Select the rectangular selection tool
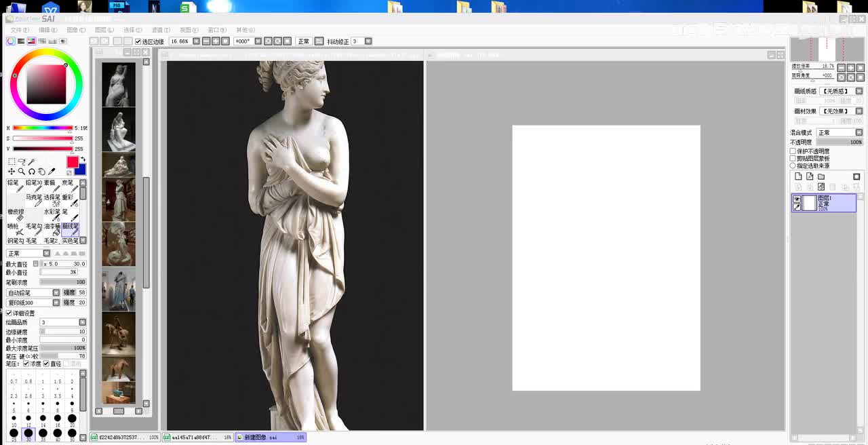 [x=12, y=162]
